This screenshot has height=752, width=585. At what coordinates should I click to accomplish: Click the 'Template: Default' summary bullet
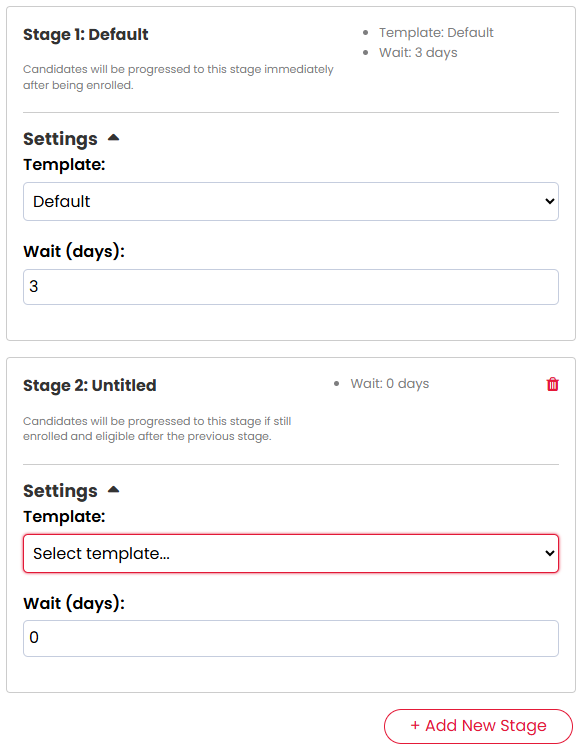pyautogui.click(x=436, y=33)
